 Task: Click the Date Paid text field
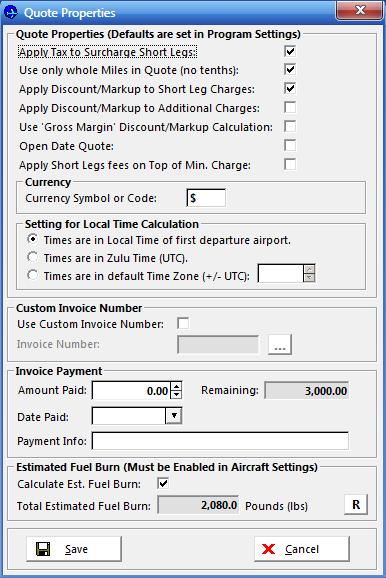[x=129, y=416]
